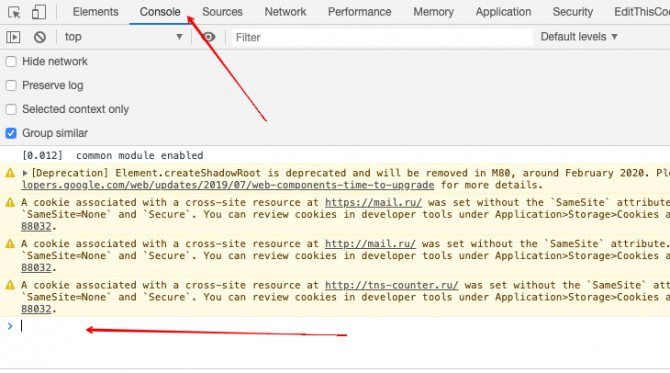
Task: Open the Application tab
Action: point(503,12)
